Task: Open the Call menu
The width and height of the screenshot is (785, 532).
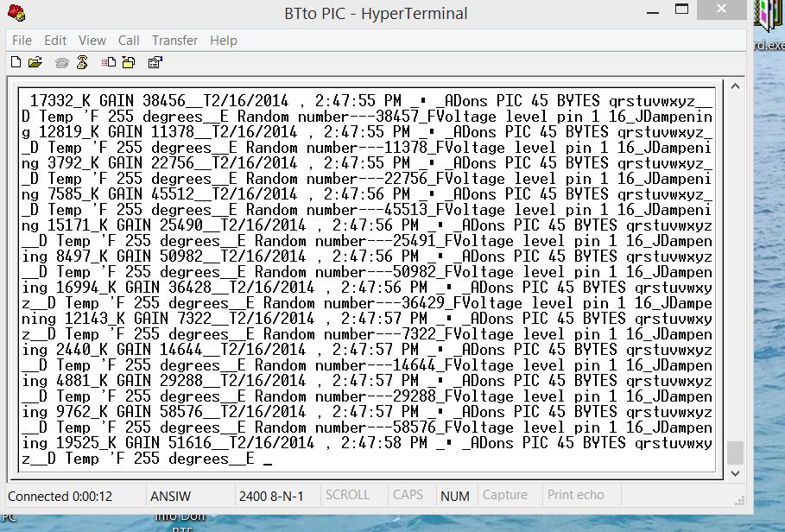Action: tap(129, 41)
